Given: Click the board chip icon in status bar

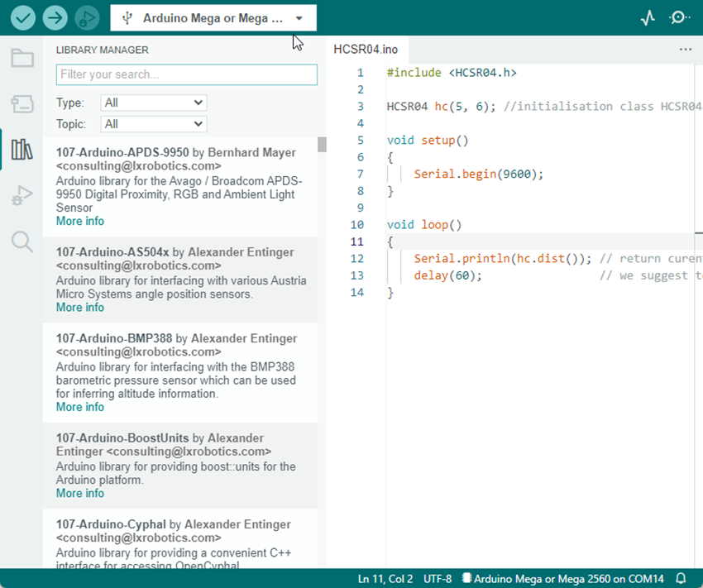Looking at the screenshot, I should pos(466,578).
